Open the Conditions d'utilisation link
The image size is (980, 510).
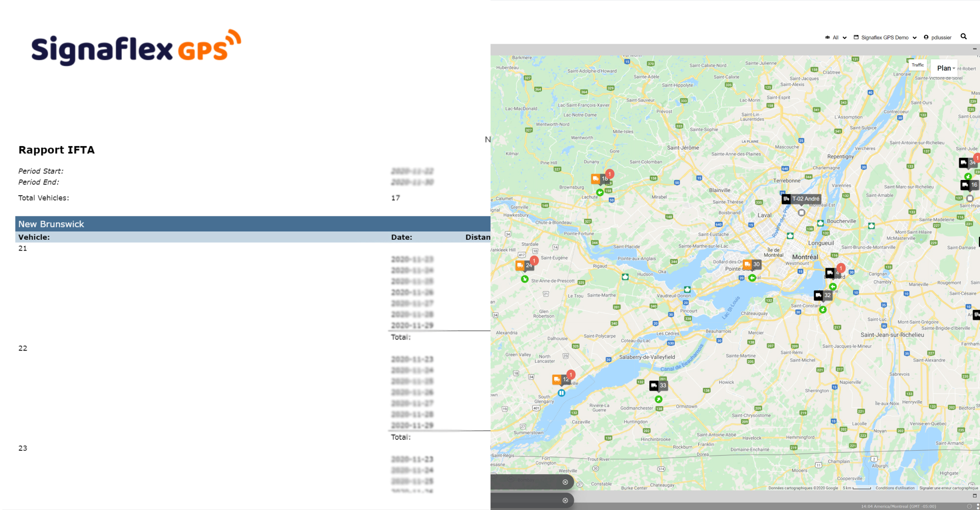point(895,488)
